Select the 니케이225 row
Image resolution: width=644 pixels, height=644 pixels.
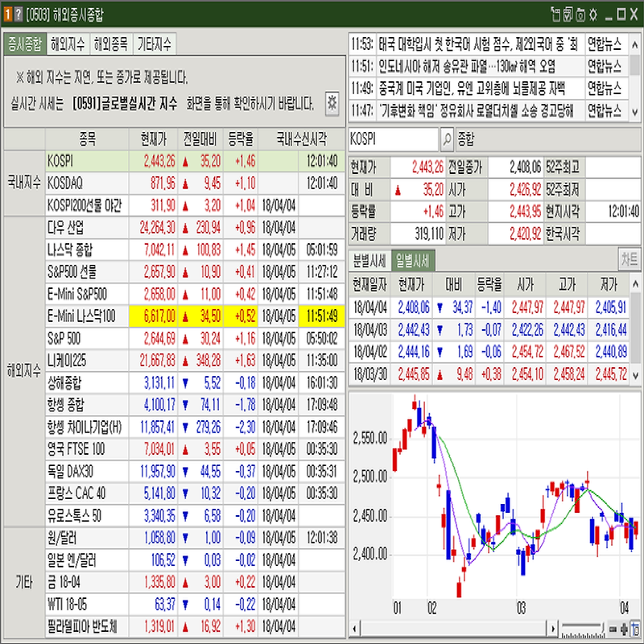click(195, 361)
